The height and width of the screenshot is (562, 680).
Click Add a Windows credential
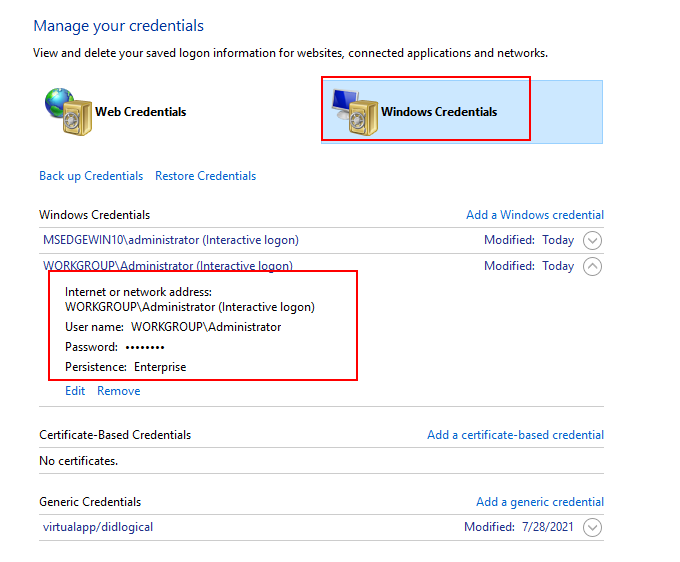535,215
